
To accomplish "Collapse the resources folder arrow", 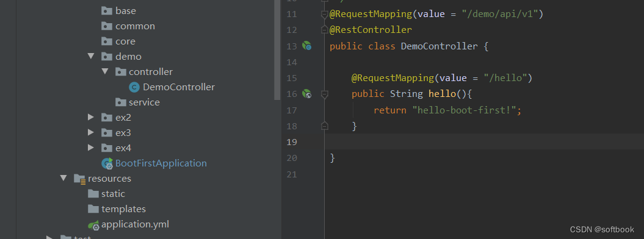I will point(63,178).
